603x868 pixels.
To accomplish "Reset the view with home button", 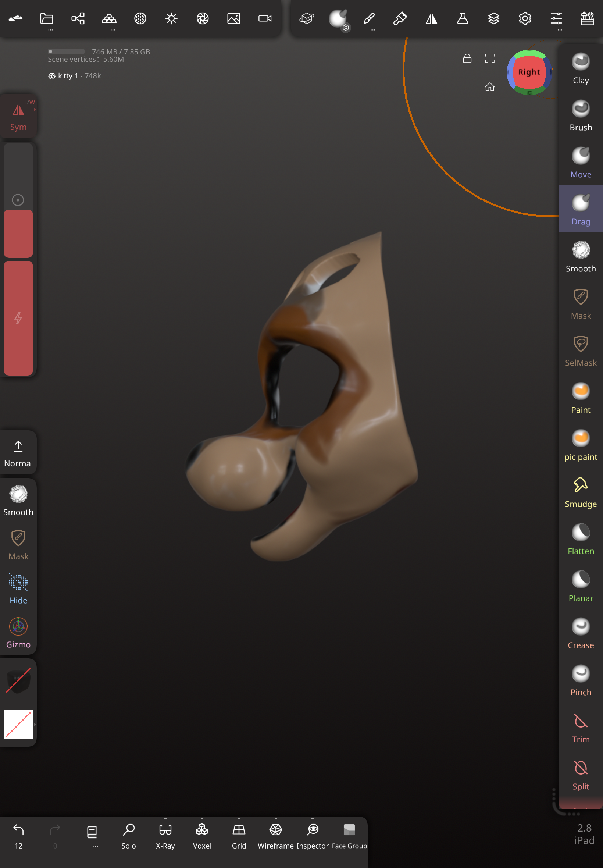I will (x=490, y=87).
